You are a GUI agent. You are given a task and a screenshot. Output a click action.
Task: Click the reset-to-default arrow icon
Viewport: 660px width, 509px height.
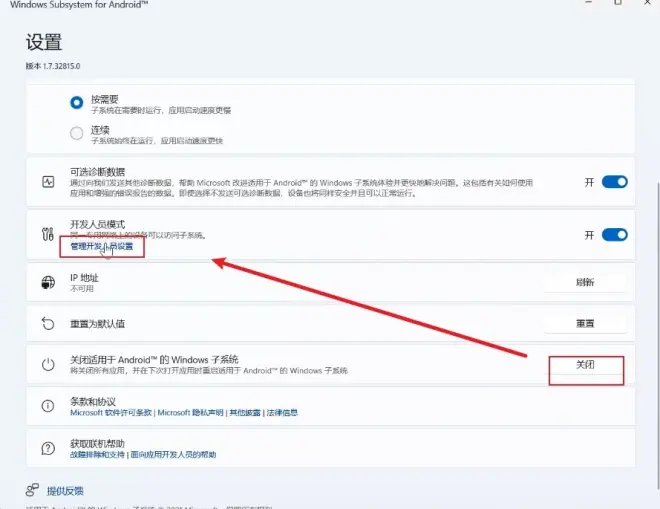coord(48,323)
